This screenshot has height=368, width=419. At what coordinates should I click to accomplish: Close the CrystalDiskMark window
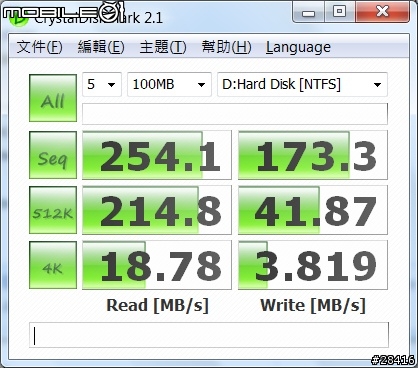(x=382, y=12)
